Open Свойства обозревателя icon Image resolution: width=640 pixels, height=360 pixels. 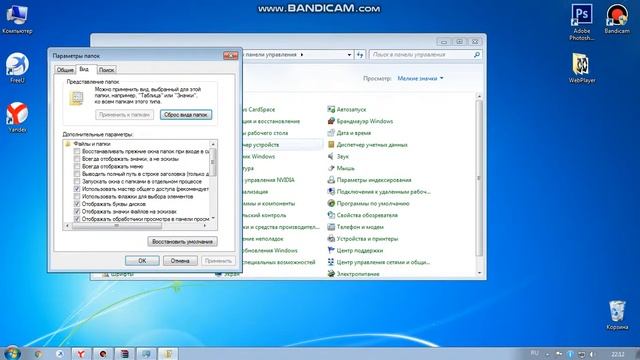[331, 215]
